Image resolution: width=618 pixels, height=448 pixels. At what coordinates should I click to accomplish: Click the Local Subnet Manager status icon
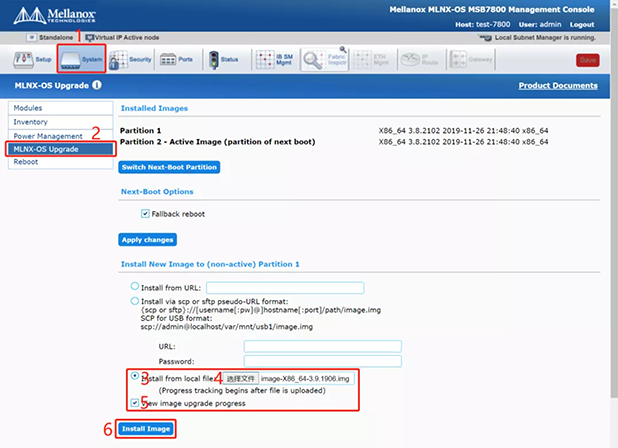click(x=485, y=37)
